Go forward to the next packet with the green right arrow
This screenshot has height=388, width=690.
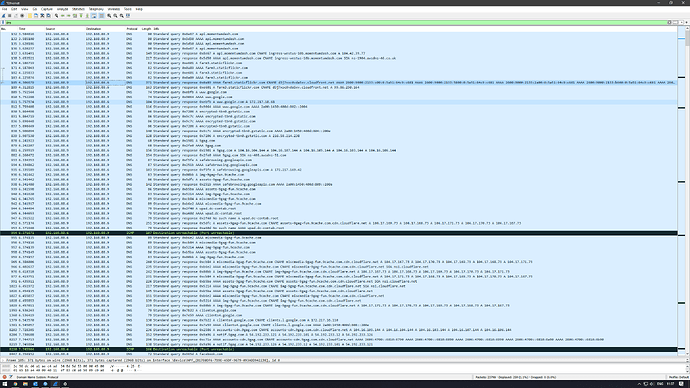[x=69, y=15]
